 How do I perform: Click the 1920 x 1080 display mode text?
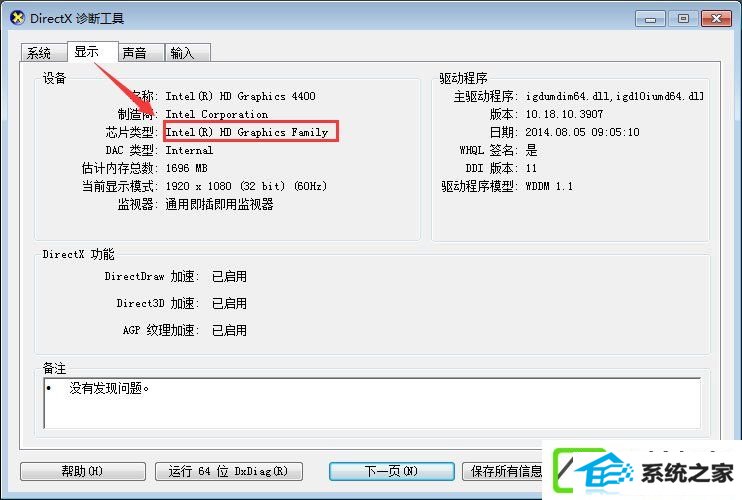tap(198, 186)
